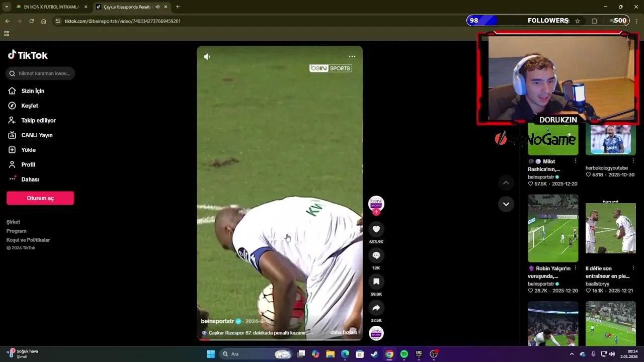Image resolution: width=644 pixels, height=362 pixels.
Task: Open a new browser tab
Action: [x=178, y=7]
